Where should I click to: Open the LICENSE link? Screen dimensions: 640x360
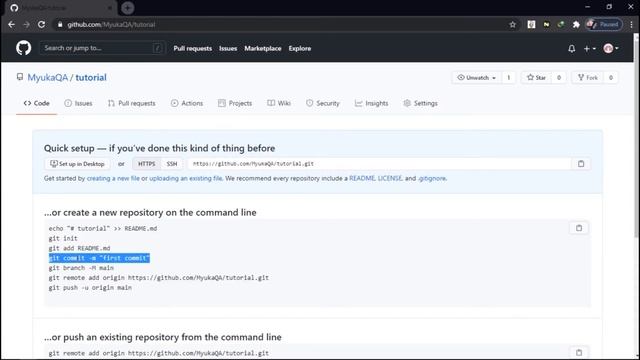(390, 178)
